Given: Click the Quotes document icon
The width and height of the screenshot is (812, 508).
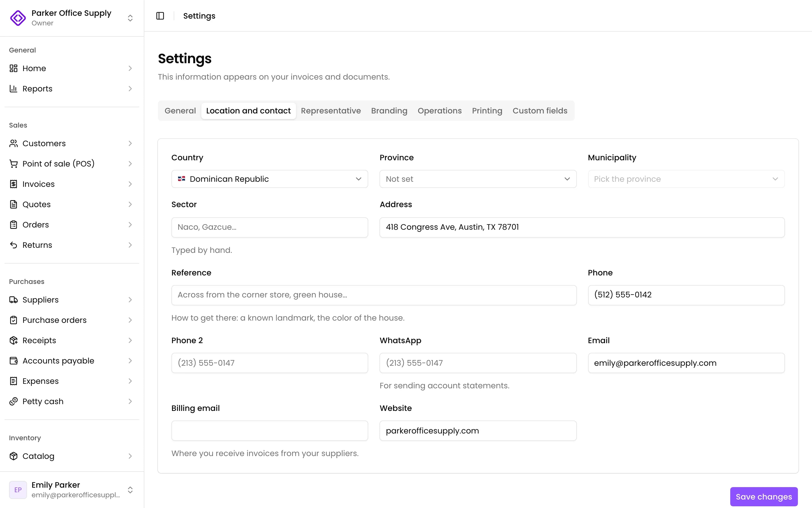Looking at the screenshot, I should coord(14,204).
